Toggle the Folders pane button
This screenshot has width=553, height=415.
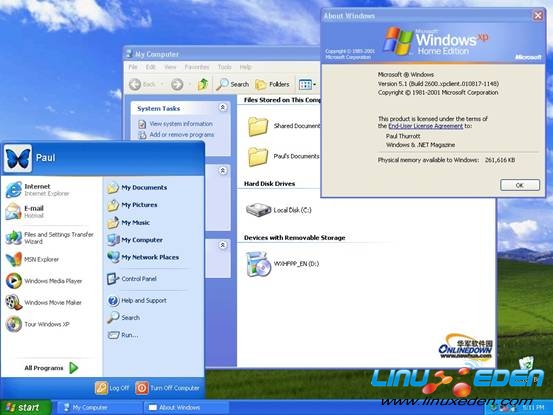272,84
